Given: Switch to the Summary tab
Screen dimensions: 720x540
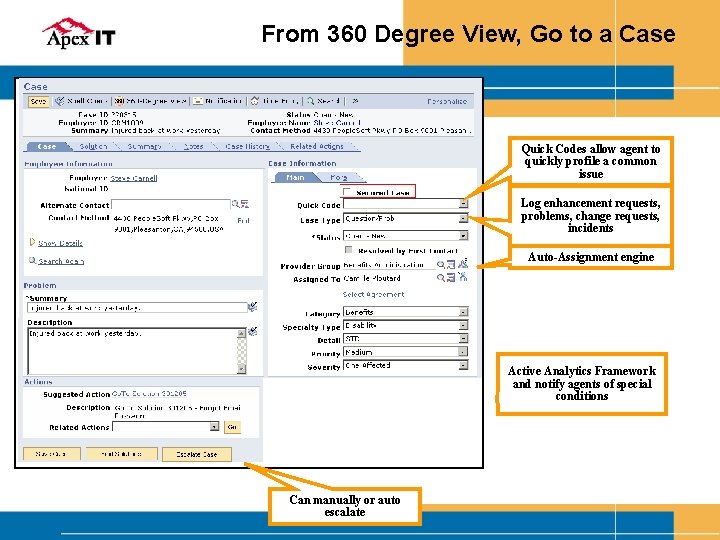Looking at the screenshot, I should click(144, 146).
